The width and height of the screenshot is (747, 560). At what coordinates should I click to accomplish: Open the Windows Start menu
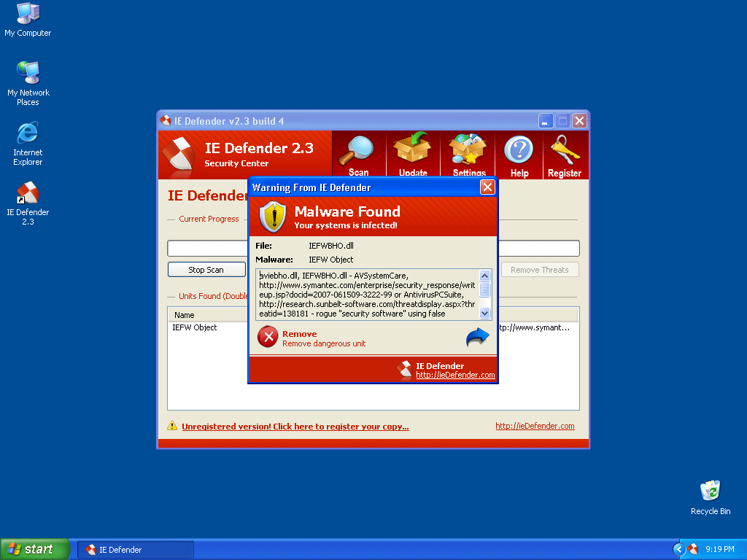pyautogui.click(x=35, y=549)
